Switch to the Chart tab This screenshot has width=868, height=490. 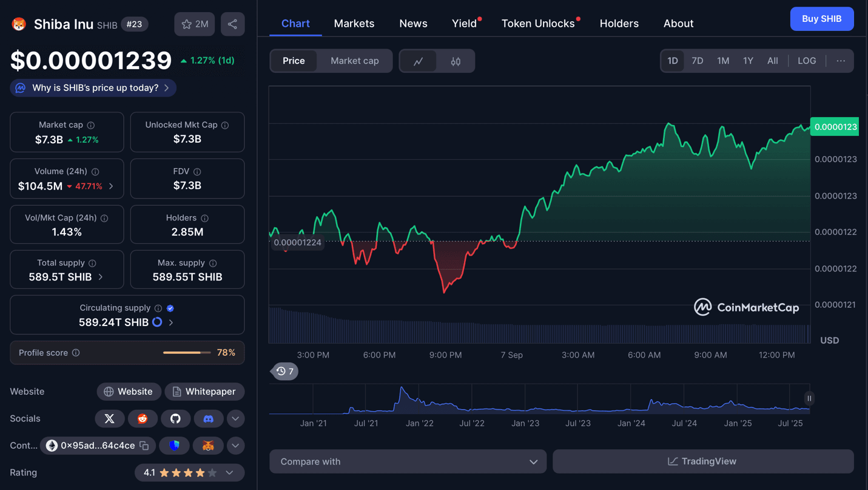(x=295, y=23)
